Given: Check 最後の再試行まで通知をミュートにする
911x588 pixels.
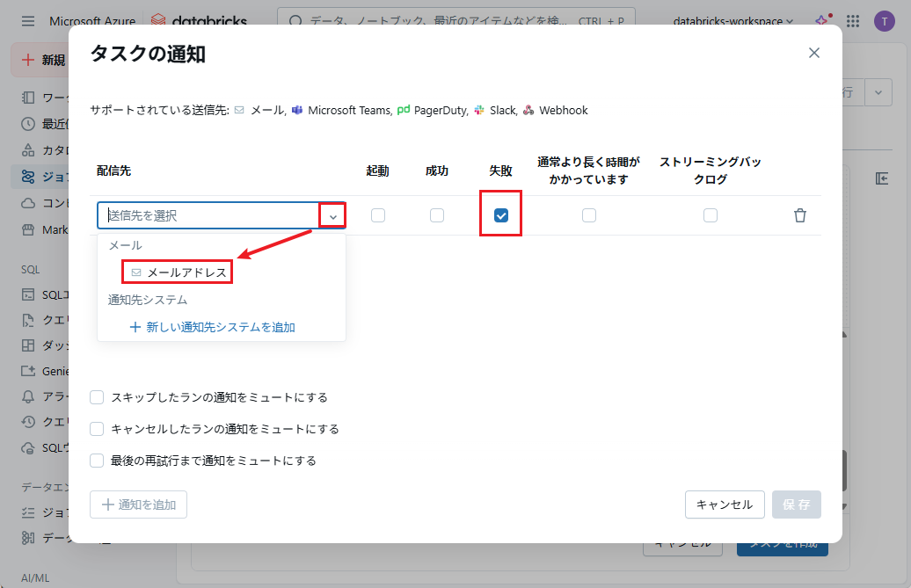Looking at the screenshot, I should tap(97, 461).
